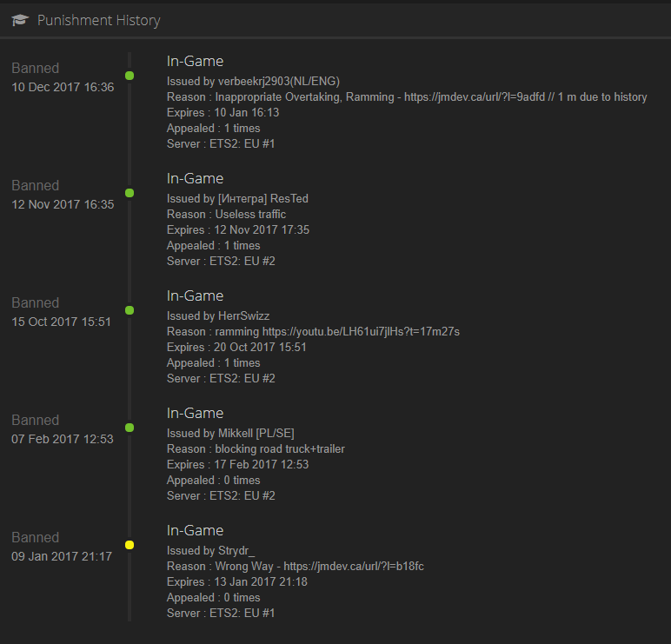Select issuer name [Интегра] ResTed

(262, 198)
